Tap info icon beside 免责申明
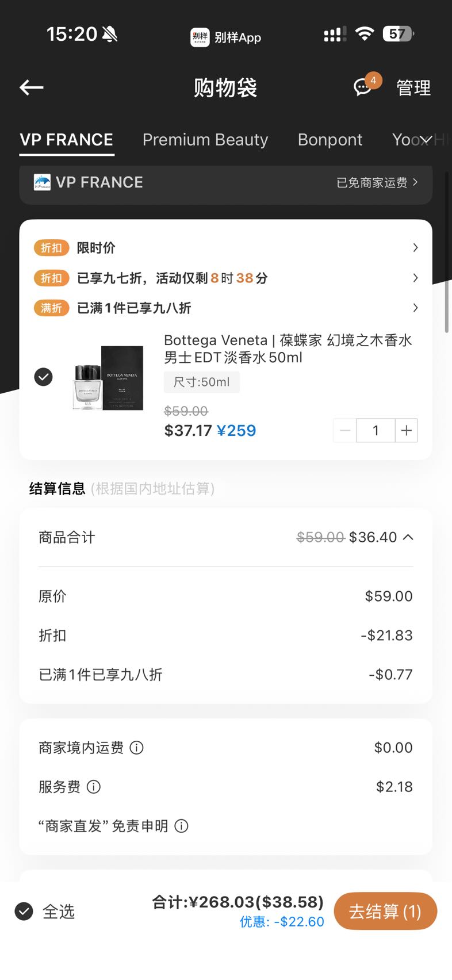Screen dimensions: 452x980 point(181,826)
